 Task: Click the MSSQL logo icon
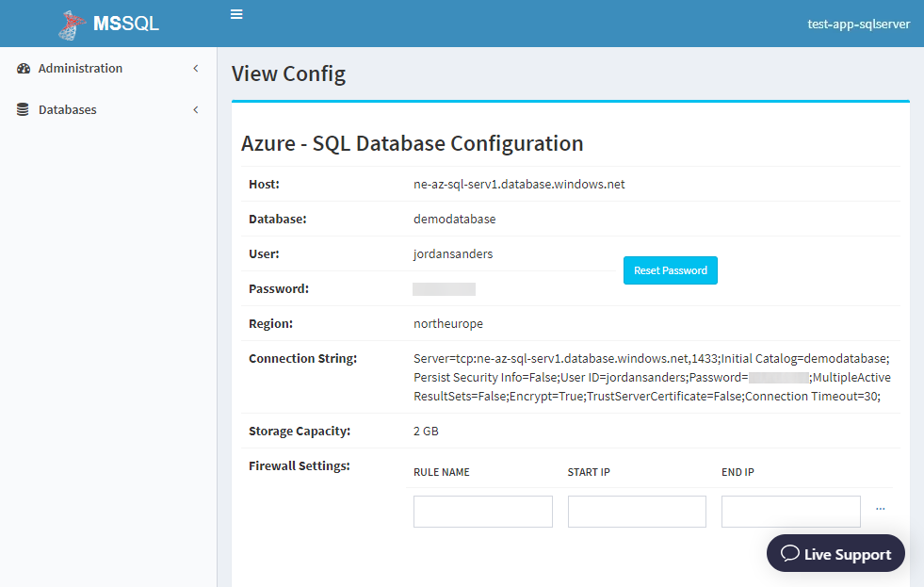(x=70, y=24)
